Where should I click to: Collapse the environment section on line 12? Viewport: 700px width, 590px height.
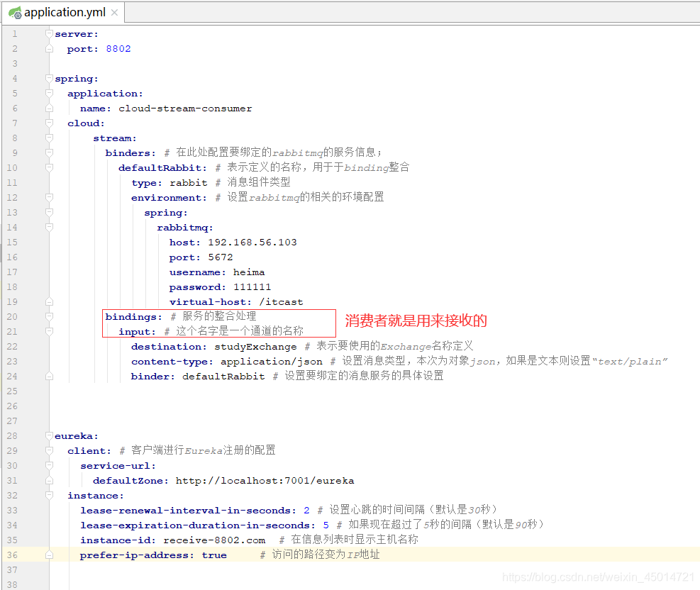pos(49,197)
